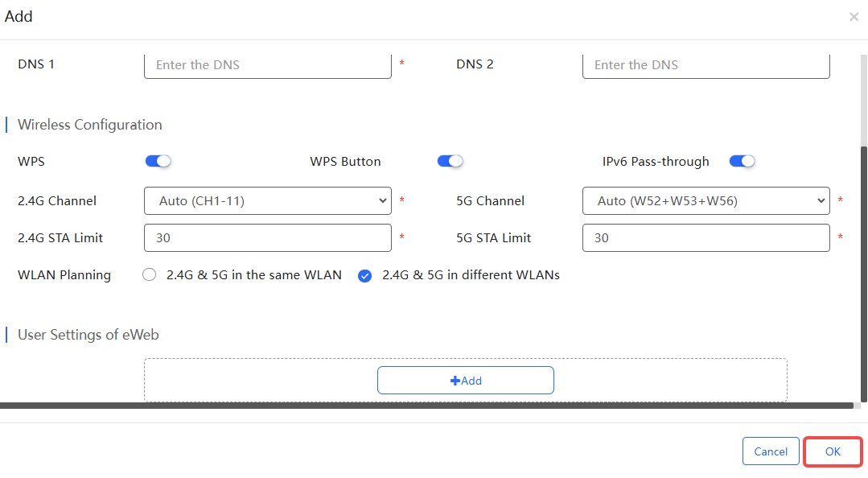This screenshot has height=478, width=868.
Task: Open the 2.4G Channel dropdown
Action: click(268, 201)
